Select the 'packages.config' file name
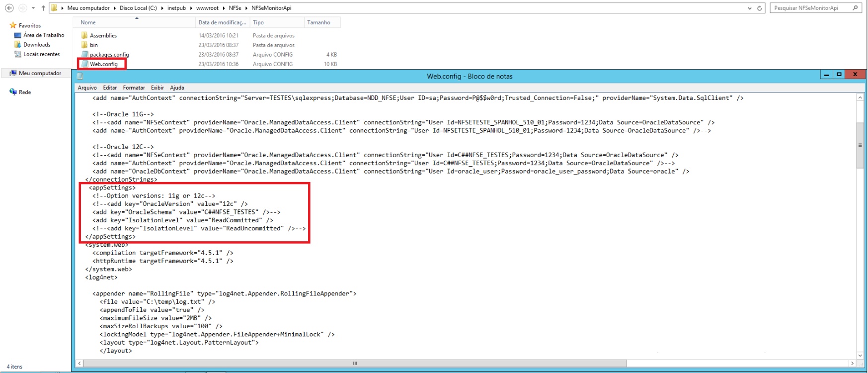Image resolution: width=868 pixels, height=373 pixels. pyautogui.click(x=109, y=55)
